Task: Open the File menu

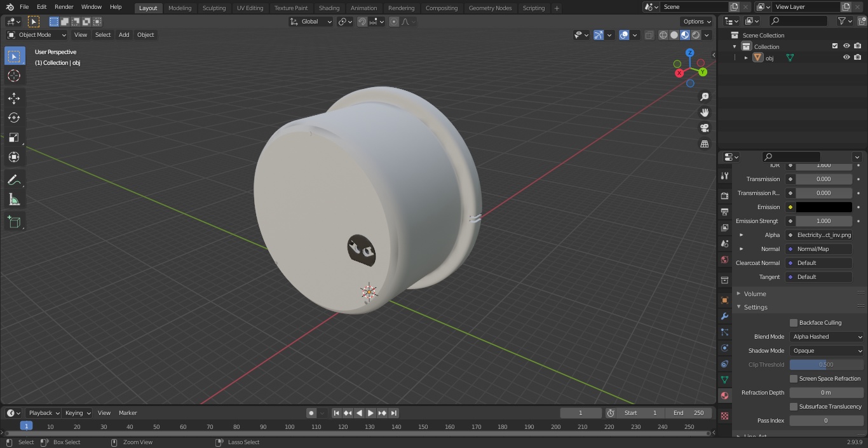Action: 24,7
